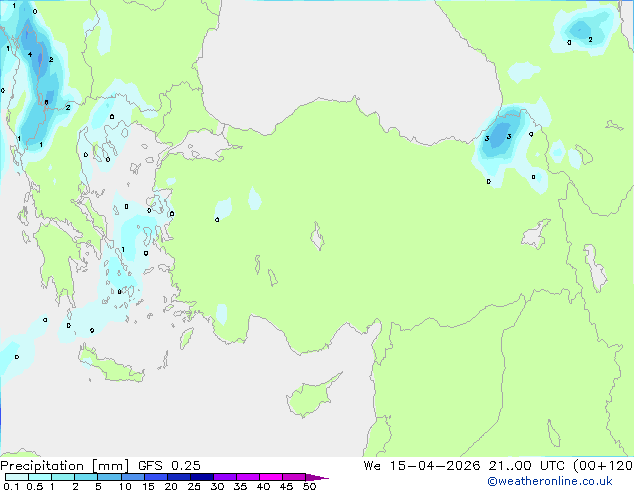The width and height of the screenshot is (634, 490).
Task: Click the '50' legend scale number
Action: 310,486
